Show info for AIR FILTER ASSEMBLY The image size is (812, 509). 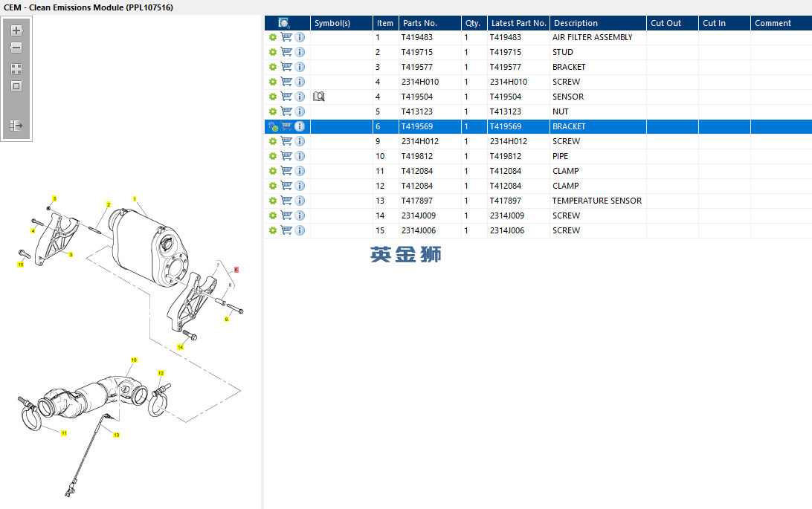pyautogui.click(x=300, y=37)
